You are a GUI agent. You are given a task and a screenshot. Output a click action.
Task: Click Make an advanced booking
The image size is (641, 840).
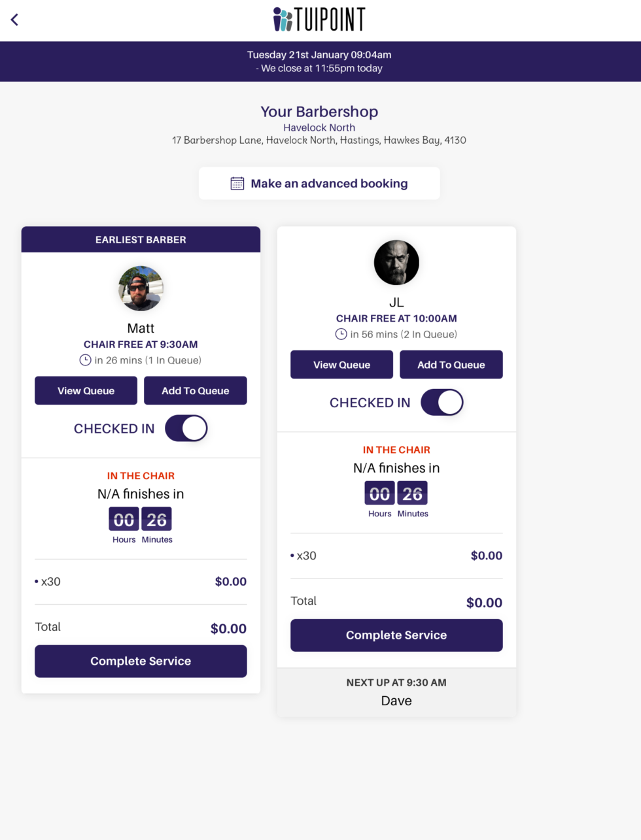319,183
